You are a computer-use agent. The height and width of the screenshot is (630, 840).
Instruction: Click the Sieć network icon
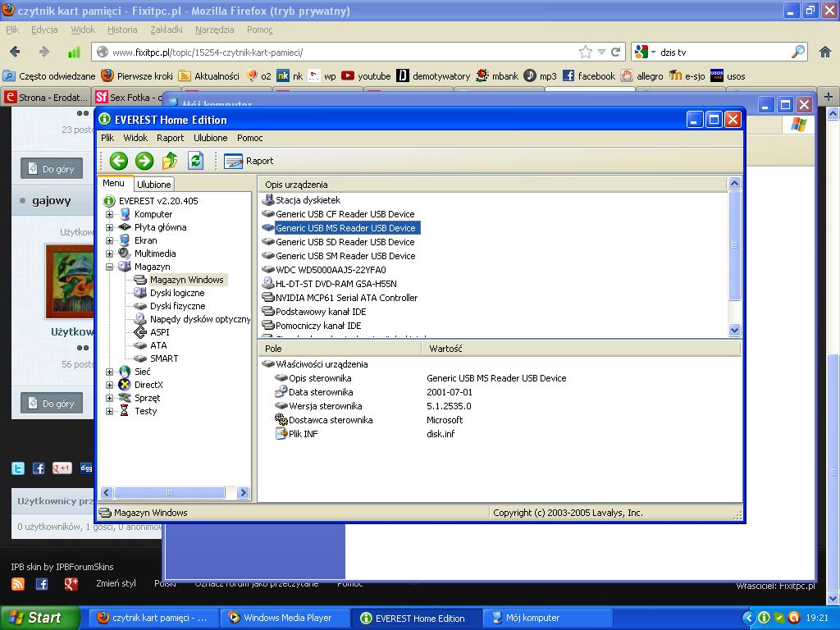click(x=125, y=372)
